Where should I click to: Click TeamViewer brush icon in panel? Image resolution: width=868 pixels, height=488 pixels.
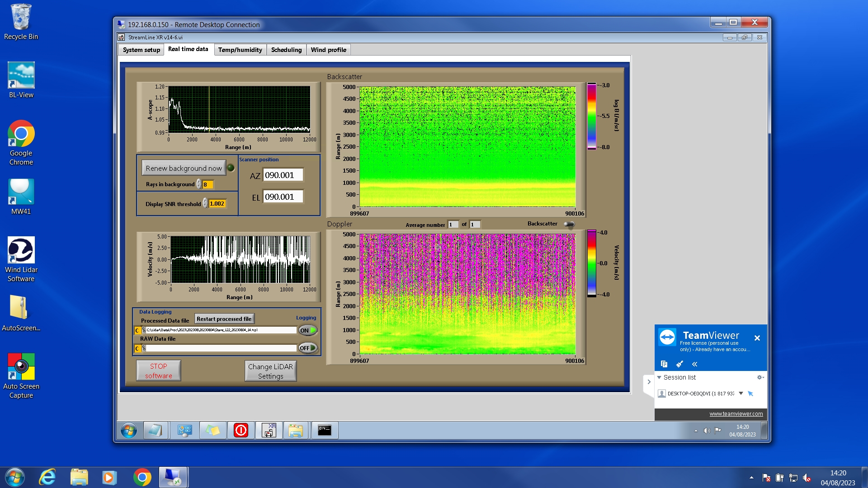[679, 364]
